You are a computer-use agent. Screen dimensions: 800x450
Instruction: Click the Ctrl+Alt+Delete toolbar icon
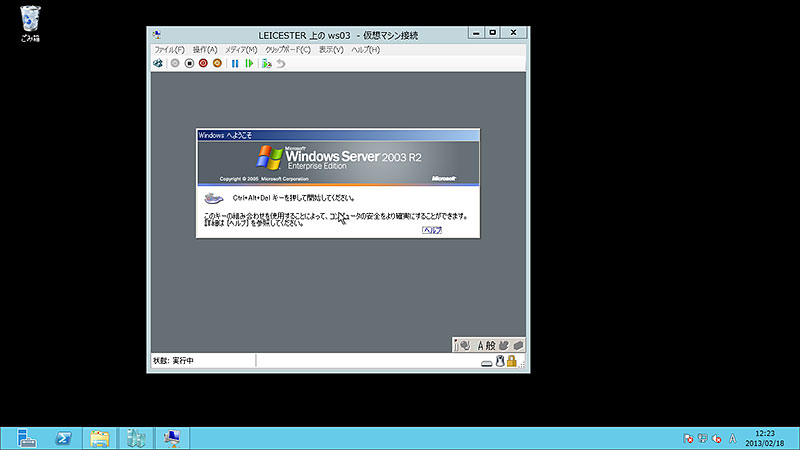coord(158,63)
